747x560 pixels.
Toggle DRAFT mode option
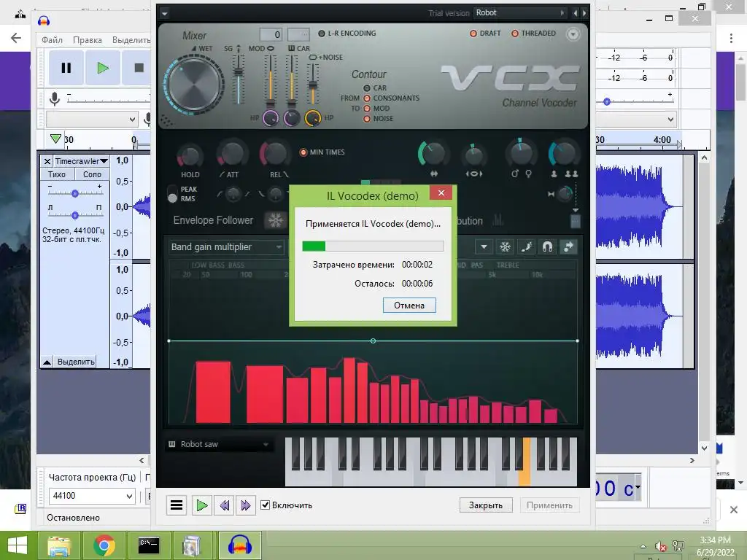pos(485,34)
